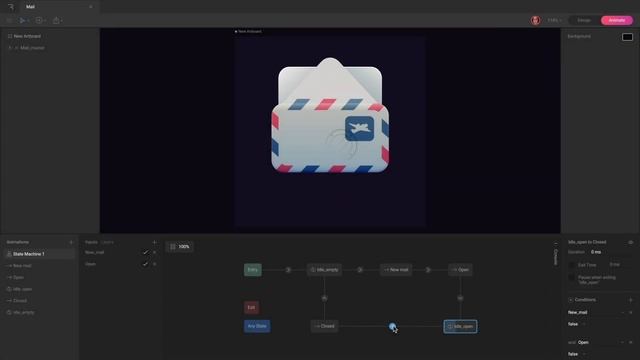Image resolution: width=640 pixels, height=360 pixels.
Task: Click the transition options icon beside title
Action: [x=631, y=242]
